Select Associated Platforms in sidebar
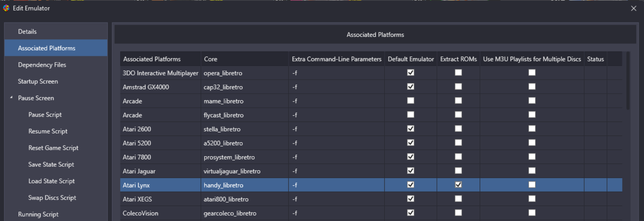 56,48
